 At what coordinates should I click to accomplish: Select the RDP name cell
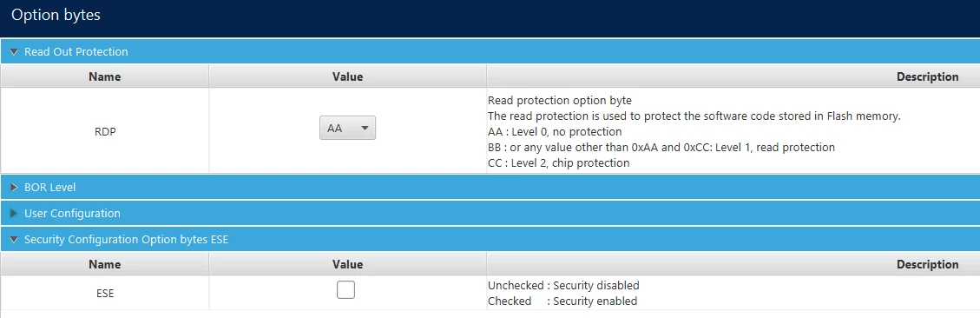(105, 131)
